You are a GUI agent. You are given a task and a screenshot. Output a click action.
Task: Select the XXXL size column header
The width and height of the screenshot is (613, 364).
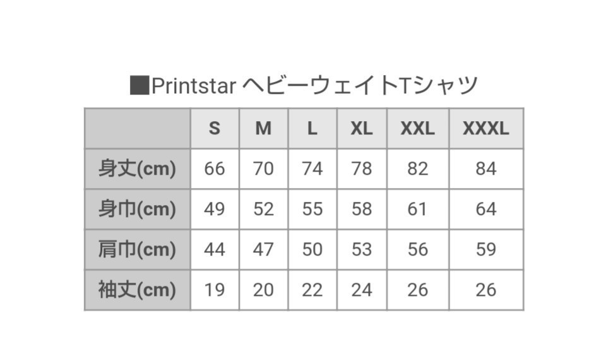tap(485, 129)
